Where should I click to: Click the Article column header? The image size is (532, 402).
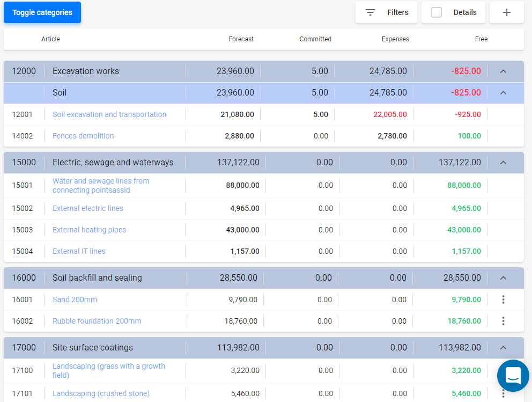pos(50,39)
